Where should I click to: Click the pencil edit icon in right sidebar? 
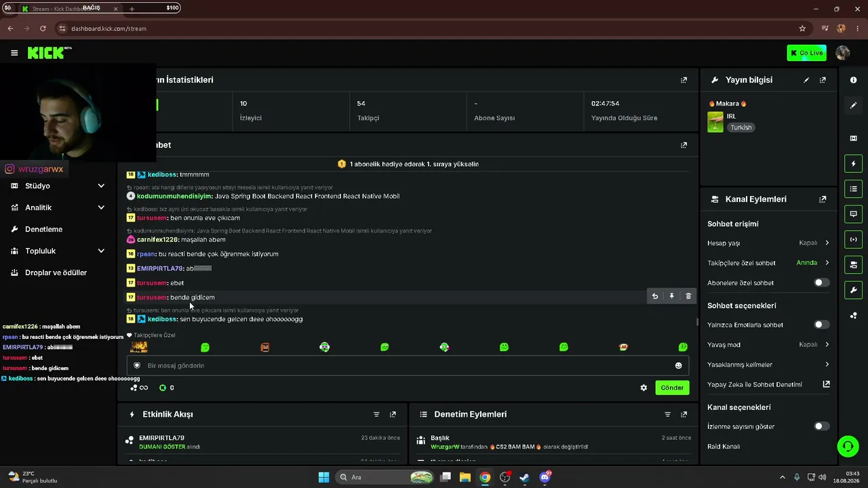click(853, 105)
